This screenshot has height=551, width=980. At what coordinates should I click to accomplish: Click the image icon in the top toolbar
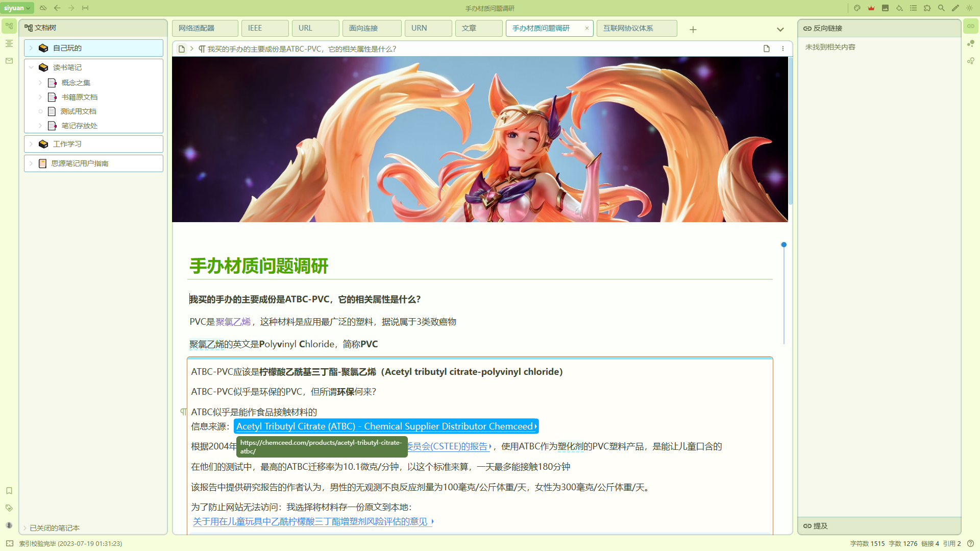(885, 8)
